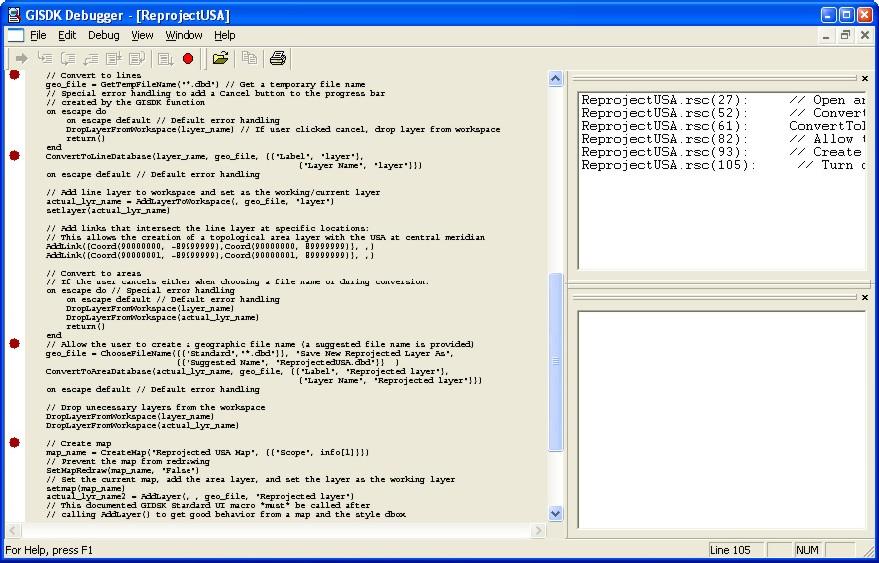Click the NUM status bar indicator
The image size is (879, 563).
807,550
